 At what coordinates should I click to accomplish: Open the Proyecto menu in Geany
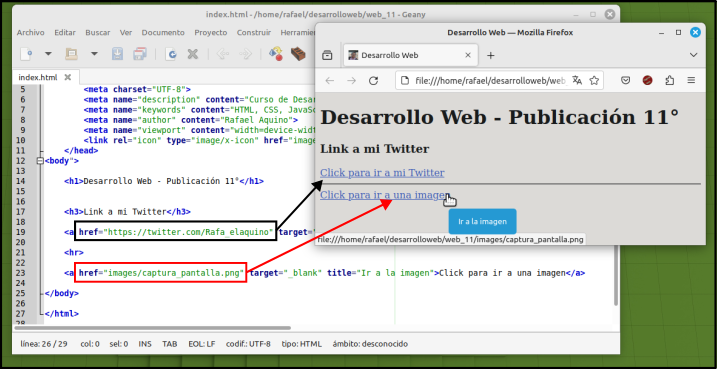pyautogui.click(x=211, y=32)
